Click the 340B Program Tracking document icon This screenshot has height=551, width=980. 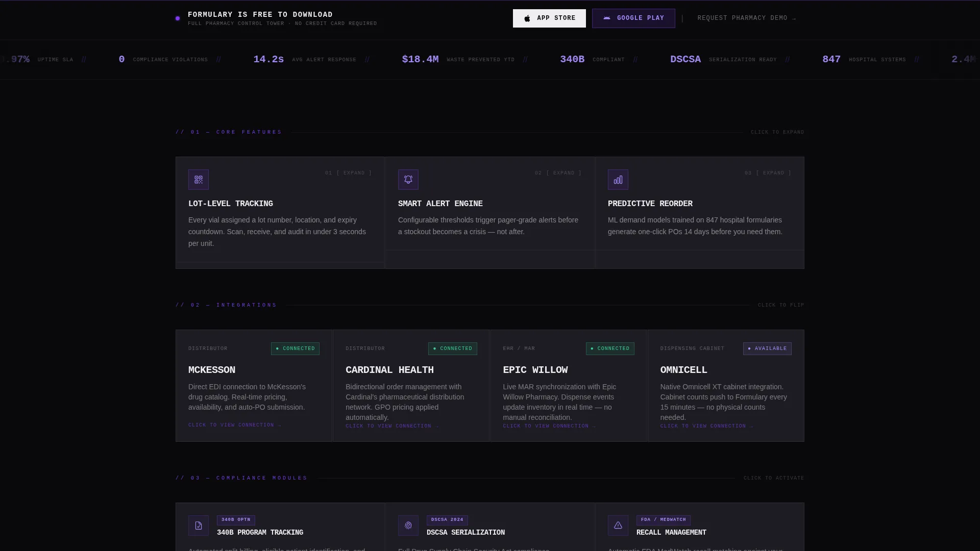click(x=199, y=525)
